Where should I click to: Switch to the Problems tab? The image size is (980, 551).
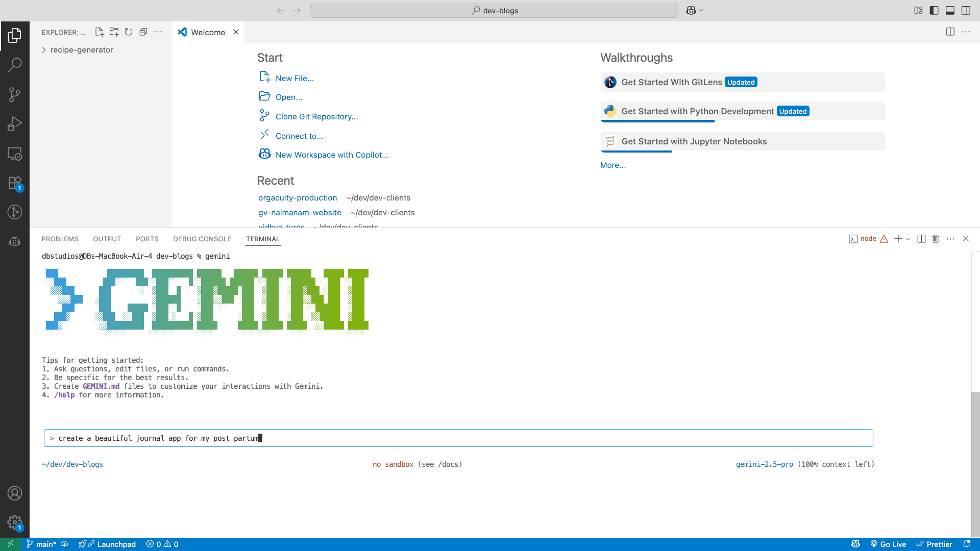point(60,239)
